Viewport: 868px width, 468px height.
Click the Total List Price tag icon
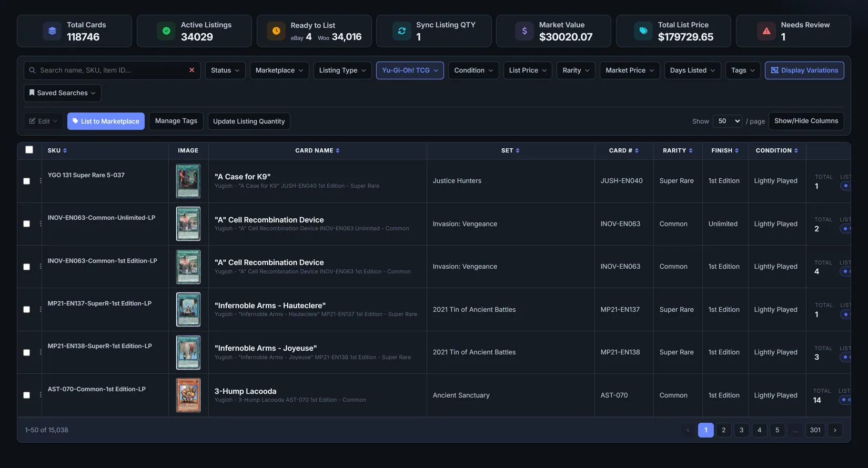pyautogui.click(x=643, y=31)
